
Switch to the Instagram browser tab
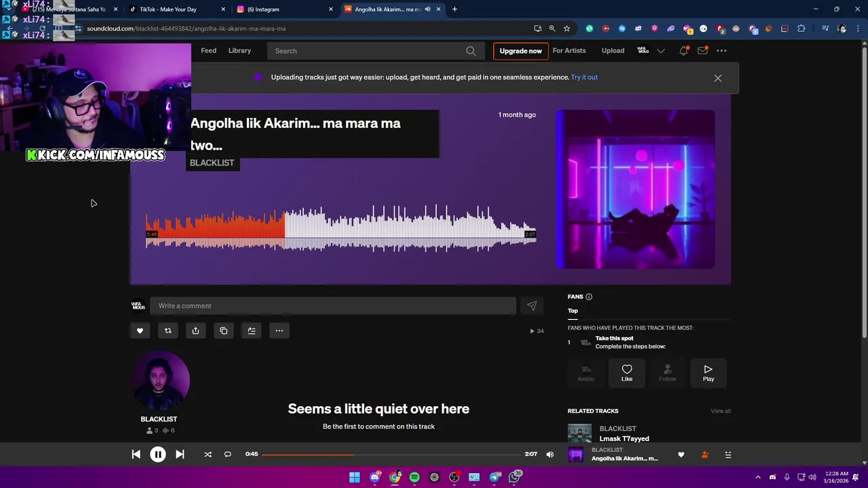point(283,9)
